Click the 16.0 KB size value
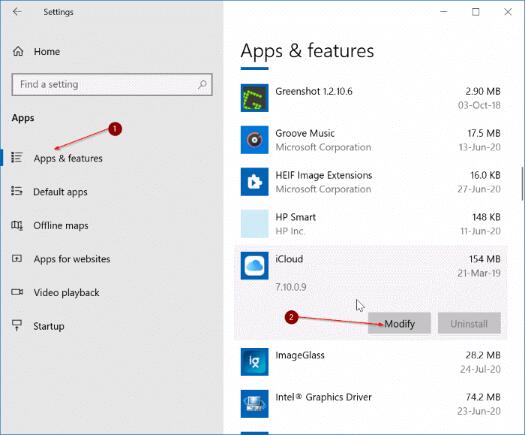 point(485,175)
